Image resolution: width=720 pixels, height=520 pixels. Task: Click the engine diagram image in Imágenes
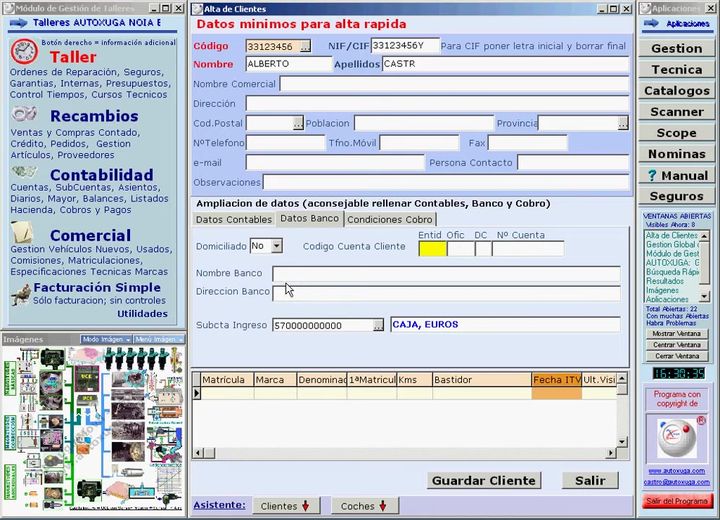point(94,429)
